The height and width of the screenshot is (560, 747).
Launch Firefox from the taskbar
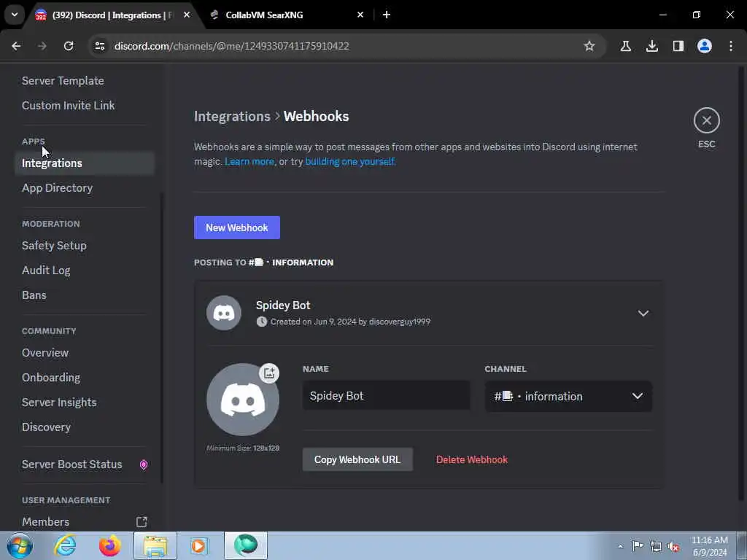(x=110, y=545)
